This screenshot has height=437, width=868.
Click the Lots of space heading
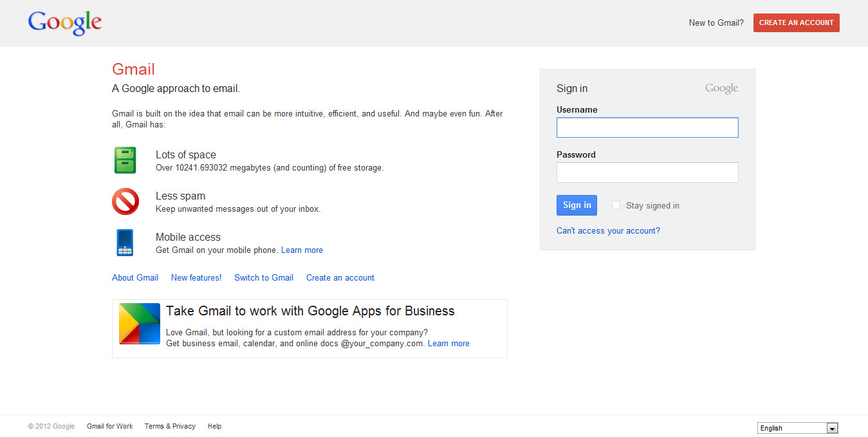click(186, 154)
